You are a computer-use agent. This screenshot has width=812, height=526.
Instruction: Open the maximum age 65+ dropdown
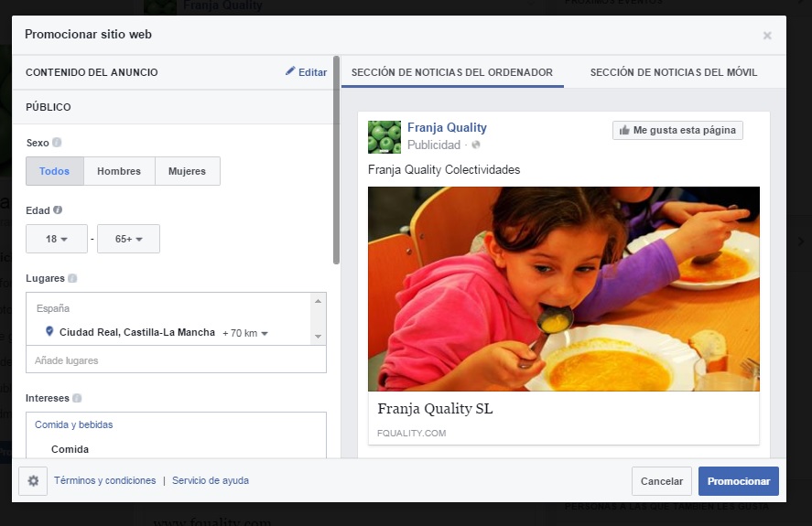[128, 239]
